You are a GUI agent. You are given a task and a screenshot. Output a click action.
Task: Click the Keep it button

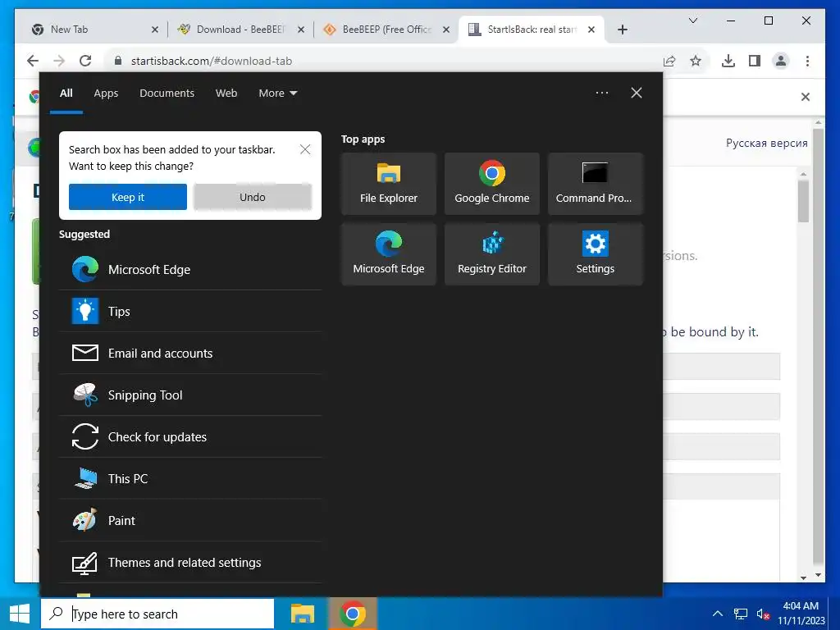[128, 197]
